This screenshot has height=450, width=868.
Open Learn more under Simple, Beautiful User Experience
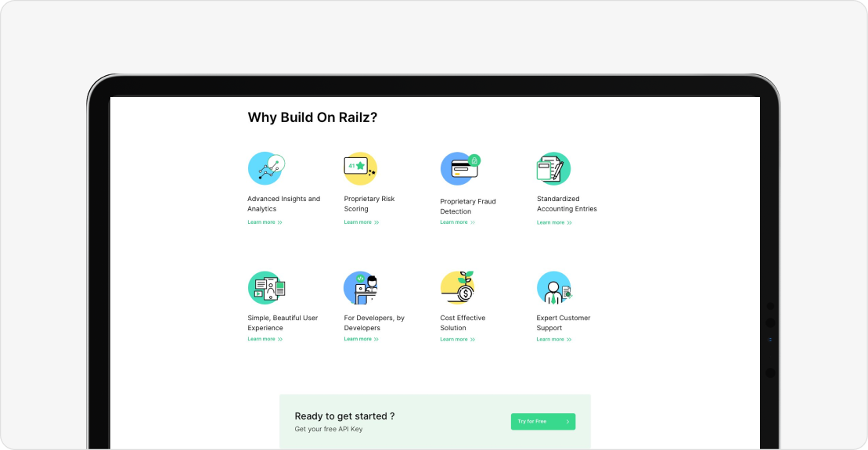(265, 339)
